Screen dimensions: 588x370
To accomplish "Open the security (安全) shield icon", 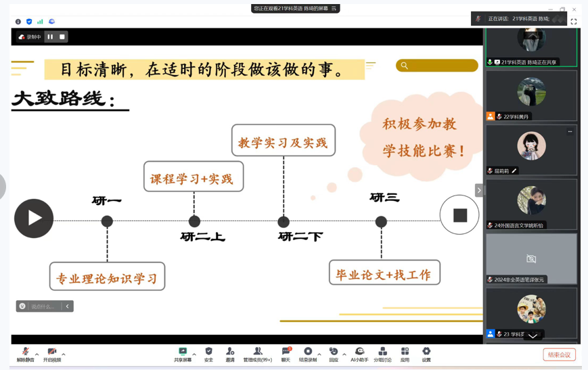I will [x=208, y=354].
